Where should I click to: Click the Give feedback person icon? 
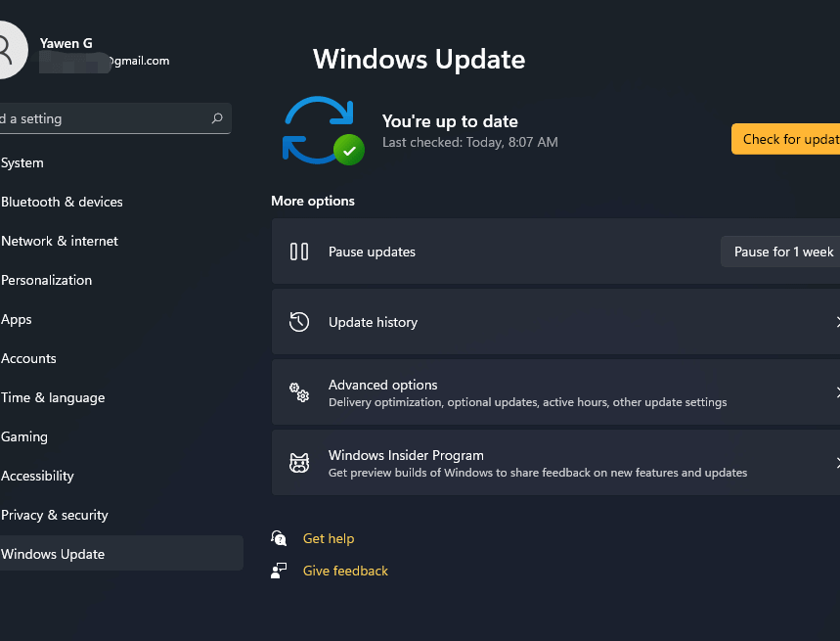click(280, 571)
